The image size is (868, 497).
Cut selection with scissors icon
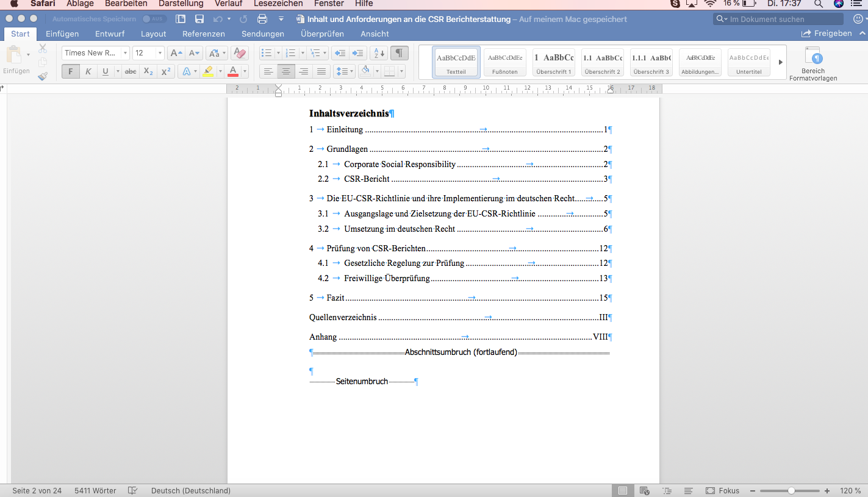[x=43, y=49]
